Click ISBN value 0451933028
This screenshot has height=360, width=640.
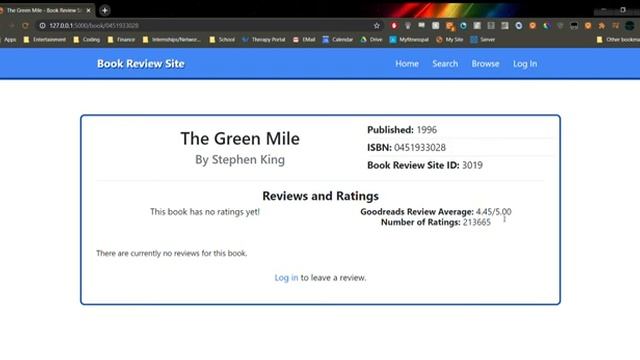point(420,147)
